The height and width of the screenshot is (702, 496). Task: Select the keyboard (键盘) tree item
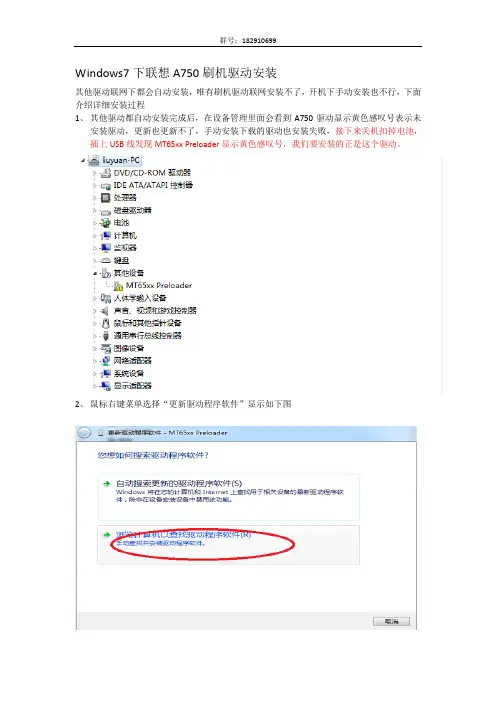[121, 260]
